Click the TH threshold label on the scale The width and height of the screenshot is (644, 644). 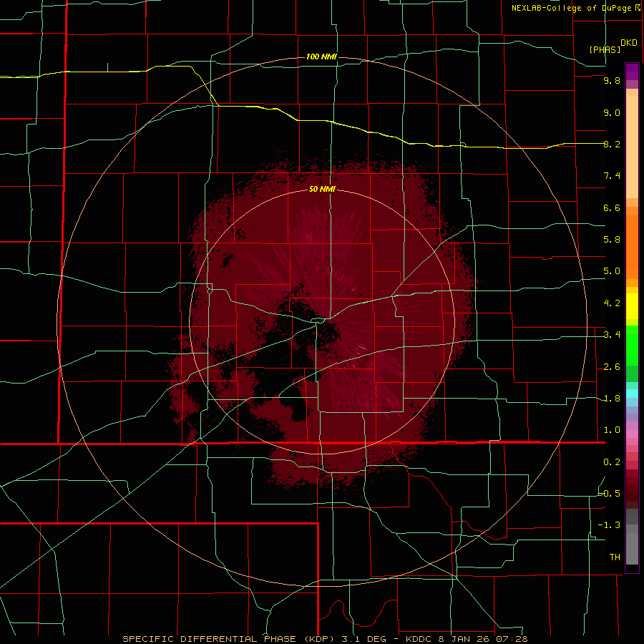tap(615, 557)
